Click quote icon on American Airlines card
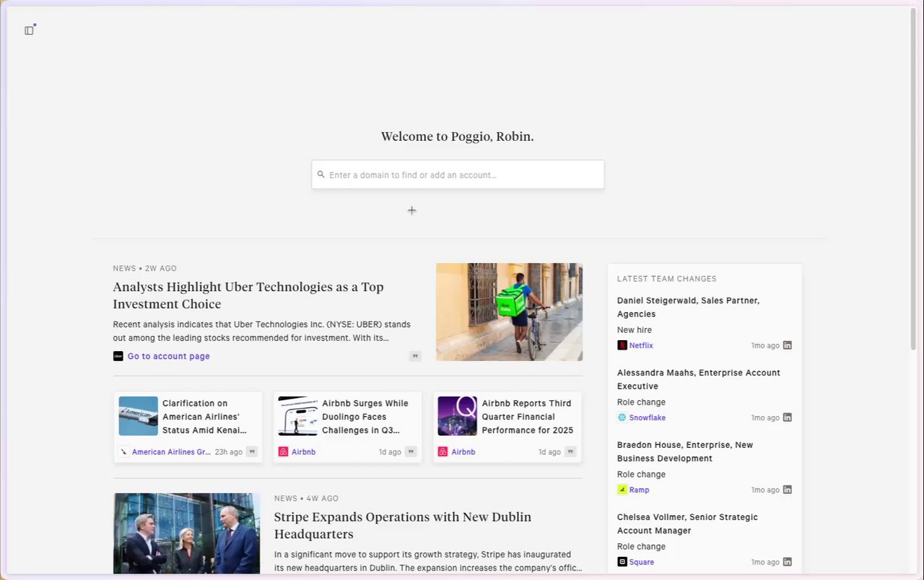 coord(252,451)
